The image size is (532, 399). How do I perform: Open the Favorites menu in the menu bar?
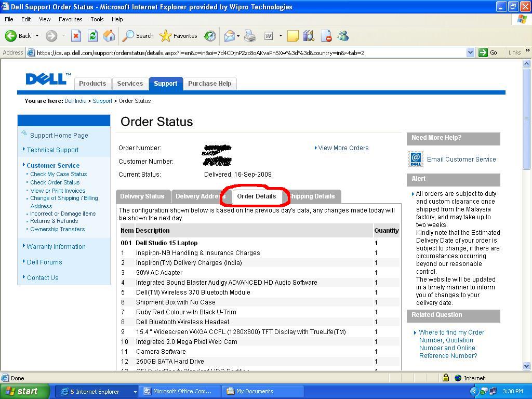pyautogui.click(x=71, y=19)
